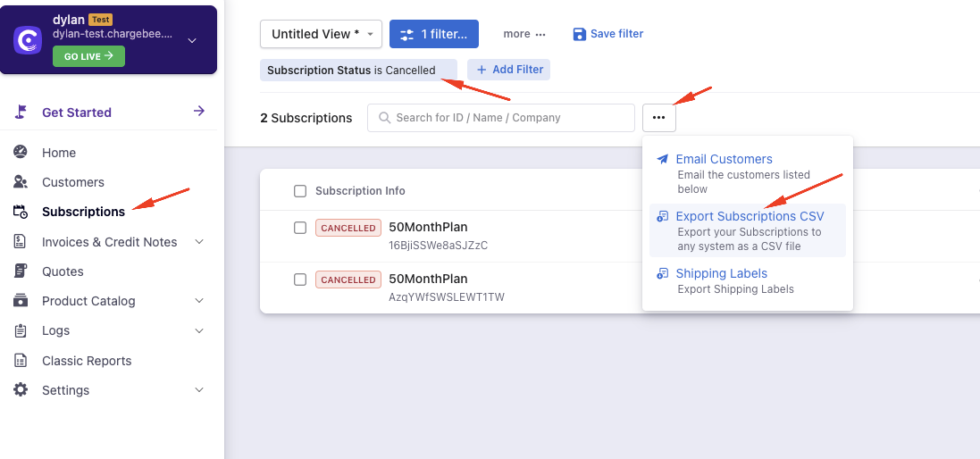The image size is (980, 459).
Task: Click the search magnifier icon
Action: (x=384, y=117)
